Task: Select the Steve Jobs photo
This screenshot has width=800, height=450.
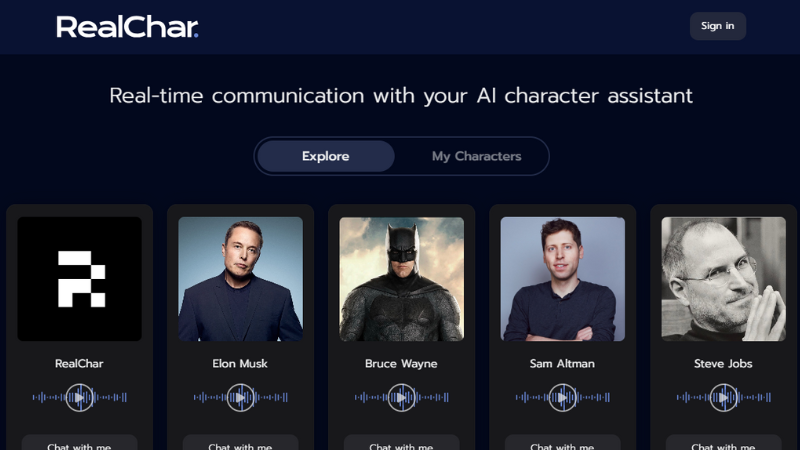Action: [x=723, y=279]
